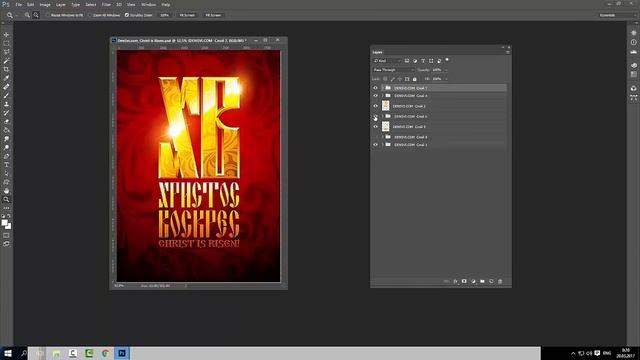This screenshot has width=640, height=360.
Task: Select the Move tool
Action: [6, 35]
